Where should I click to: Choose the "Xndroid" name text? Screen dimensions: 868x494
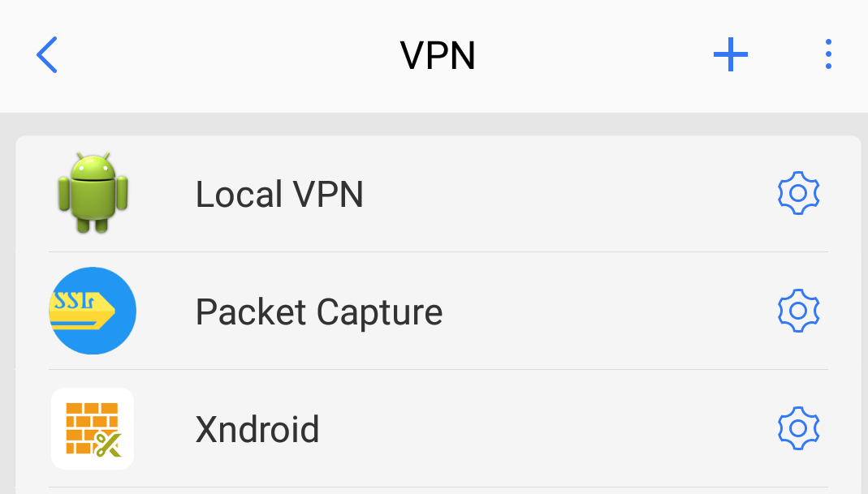(x=257, y=428)
